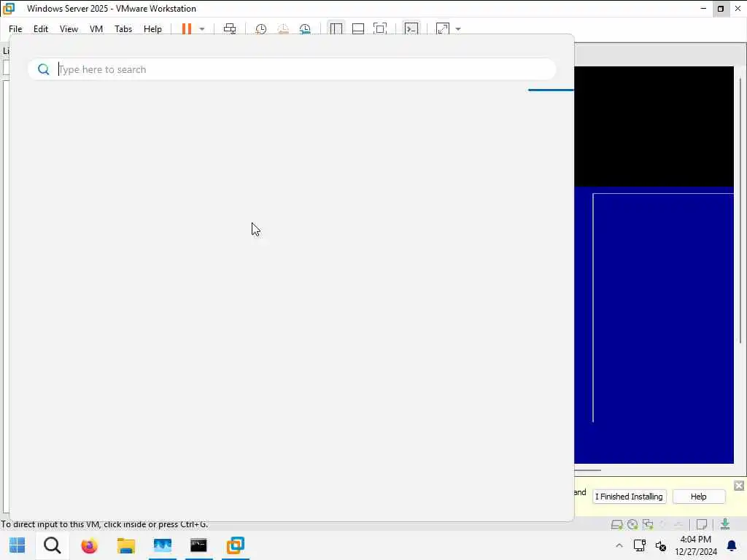Take a snapshot of this VM
This screenshot has width=747, height=560.
pyautogui.click(x=260, y=29)
